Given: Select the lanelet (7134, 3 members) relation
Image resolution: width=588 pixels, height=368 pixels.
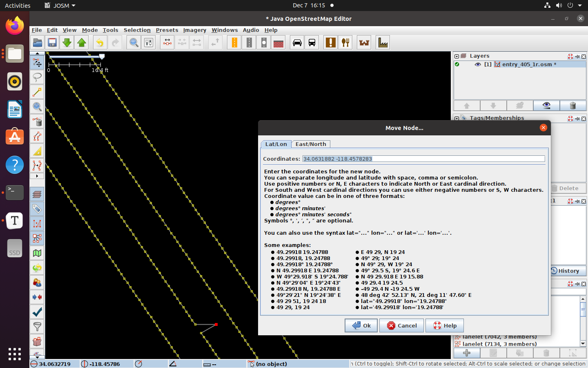Looking at the screenshot, I should (499, 344).
